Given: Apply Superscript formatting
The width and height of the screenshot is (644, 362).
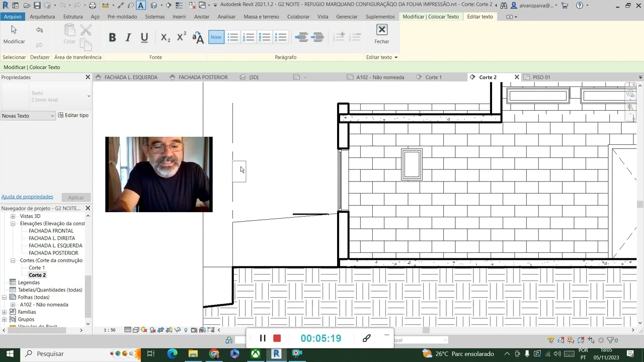Looking at the screenshot, I should coord(182,37).
